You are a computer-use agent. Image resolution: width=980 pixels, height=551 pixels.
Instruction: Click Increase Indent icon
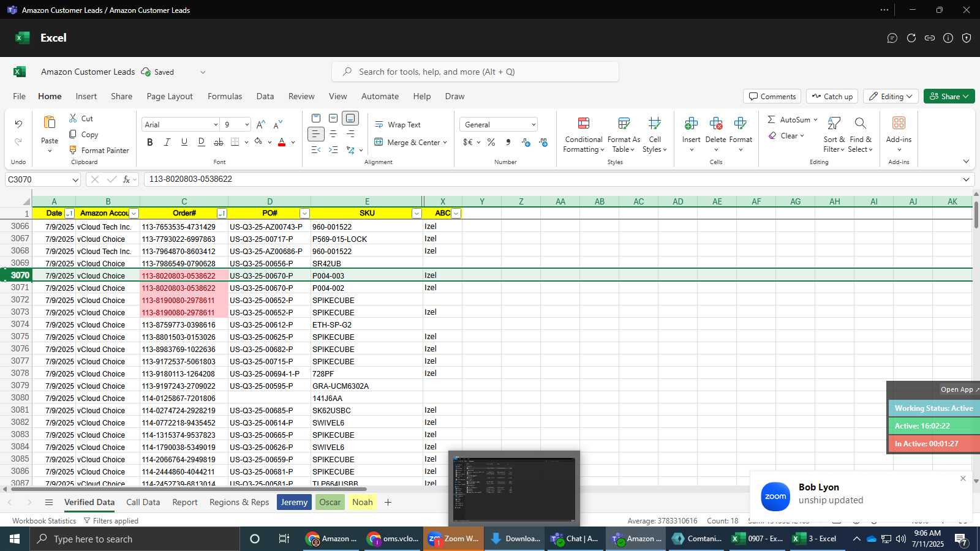pos(333,150)
